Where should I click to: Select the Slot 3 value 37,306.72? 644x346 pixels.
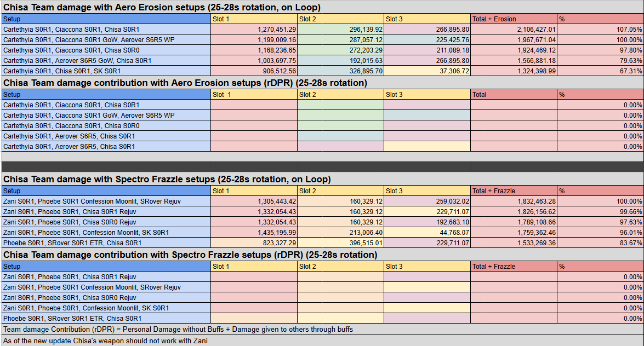point(427,71)
